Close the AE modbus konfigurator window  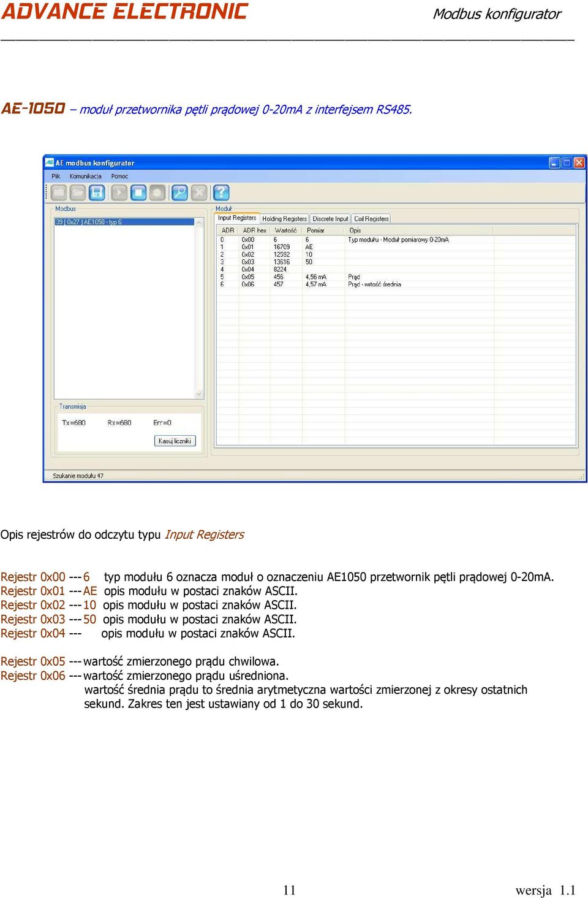(x=579, y=162)
